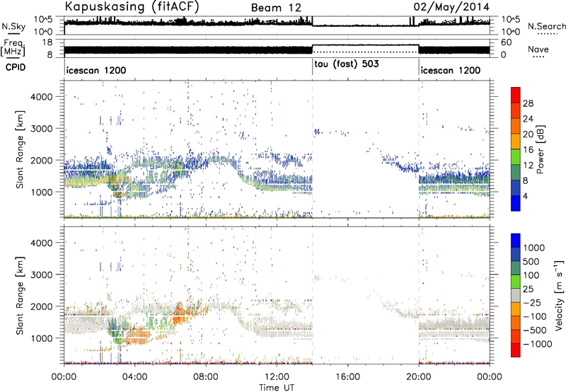The image size is (566, 392).
Task: Click the gray Velocity segment between -25 and 25
Action: point(516,295)
